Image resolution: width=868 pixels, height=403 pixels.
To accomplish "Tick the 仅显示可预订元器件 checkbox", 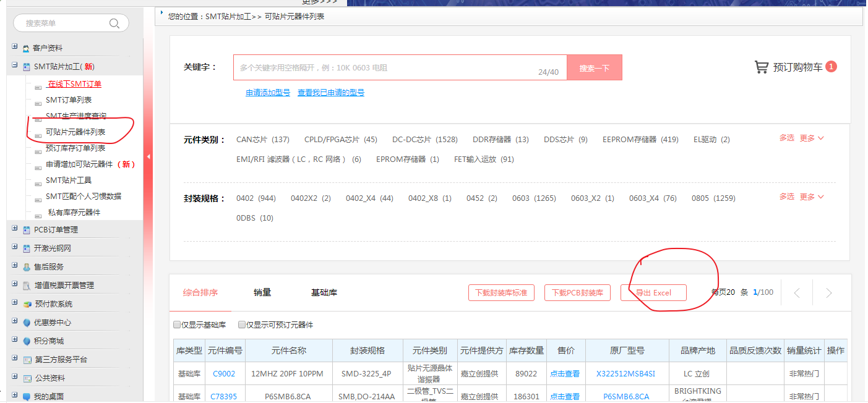I will (x=242, y=325).
